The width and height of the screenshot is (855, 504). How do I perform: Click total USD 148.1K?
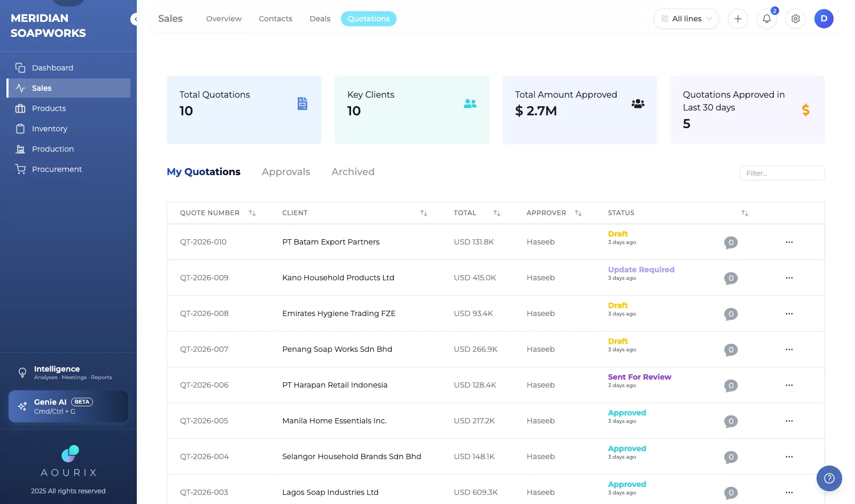pos(474,456)
